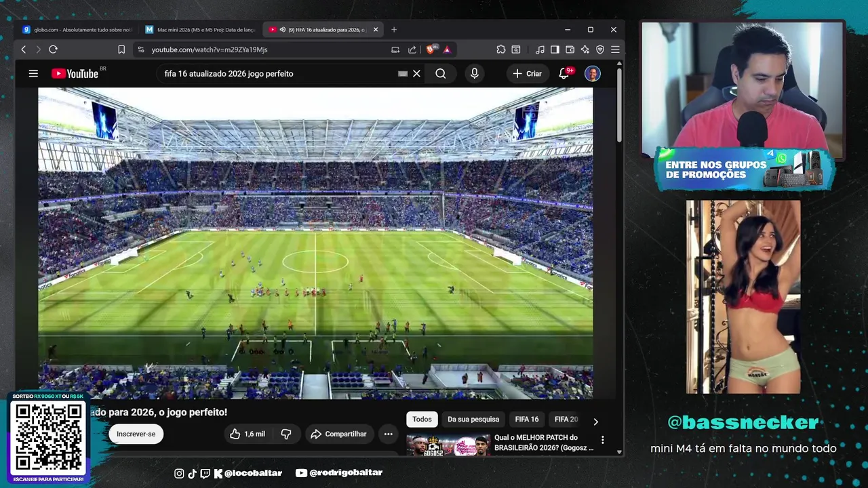Toggle the browser sidebar panel icon

click(x=555, y=49)
